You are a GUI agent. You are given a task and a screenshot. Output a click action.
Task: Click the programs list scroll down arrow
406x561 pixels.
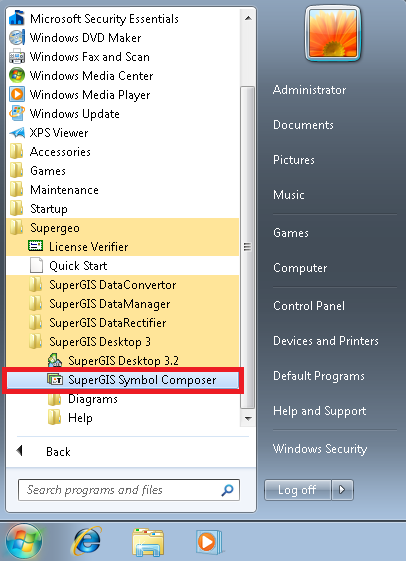tap(248, 418)
